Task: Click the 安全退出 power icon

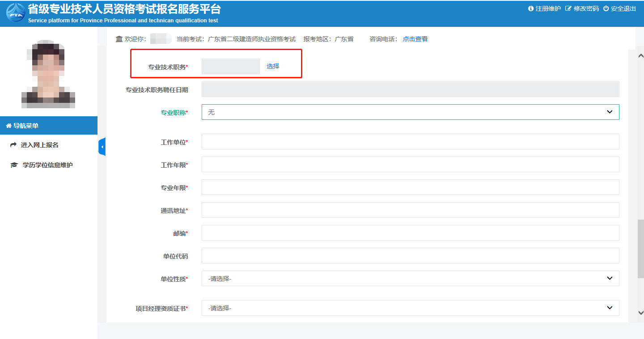Action: [x=606, y=8]
